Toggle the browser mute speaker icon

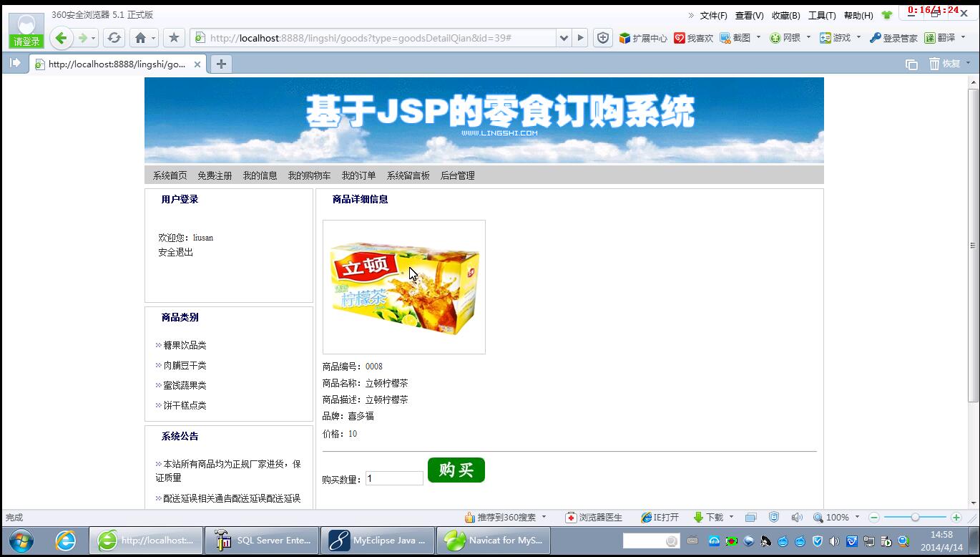[797, 517]
